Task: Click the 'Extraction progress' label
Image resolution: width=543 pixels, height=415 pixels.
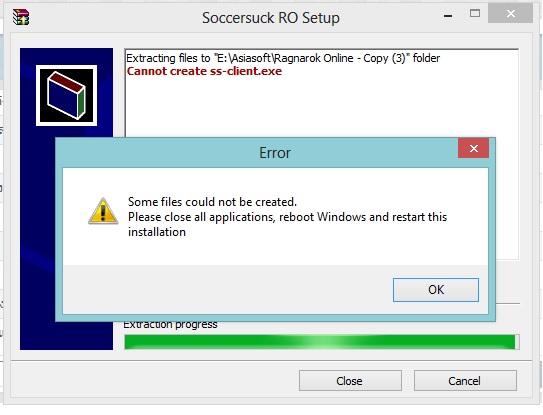Action: click(170, 325)
